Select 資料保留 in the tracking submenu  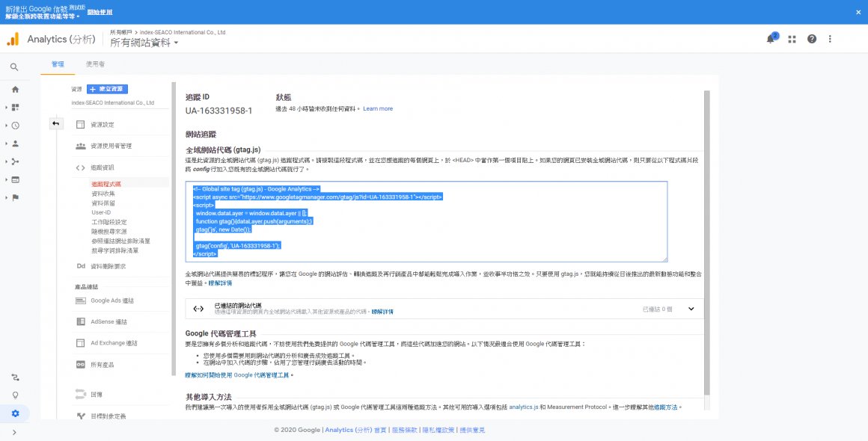pyautogui.click(x=103, y=203)
